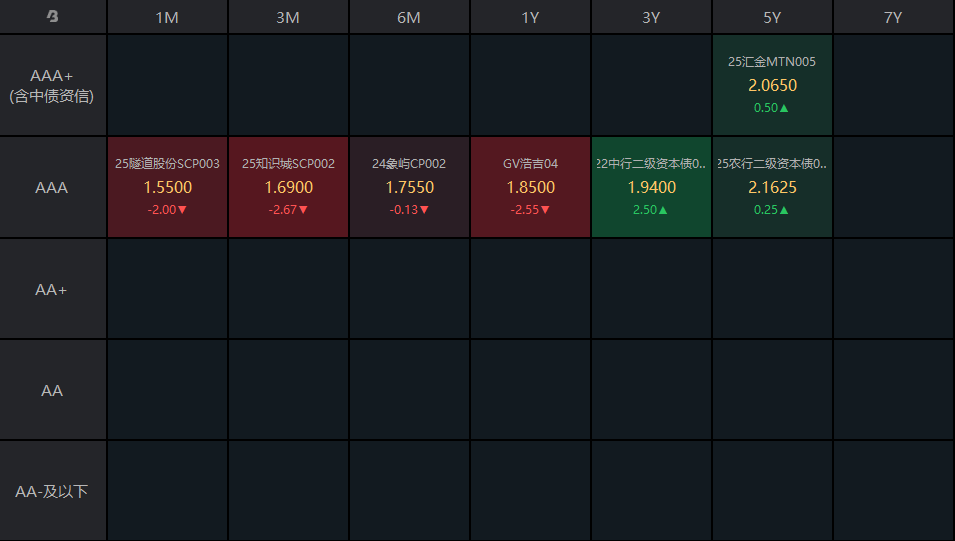Open the 25隧道股份SCP003 bond name
Screen dimensions: 955x541
coord(167,163)
